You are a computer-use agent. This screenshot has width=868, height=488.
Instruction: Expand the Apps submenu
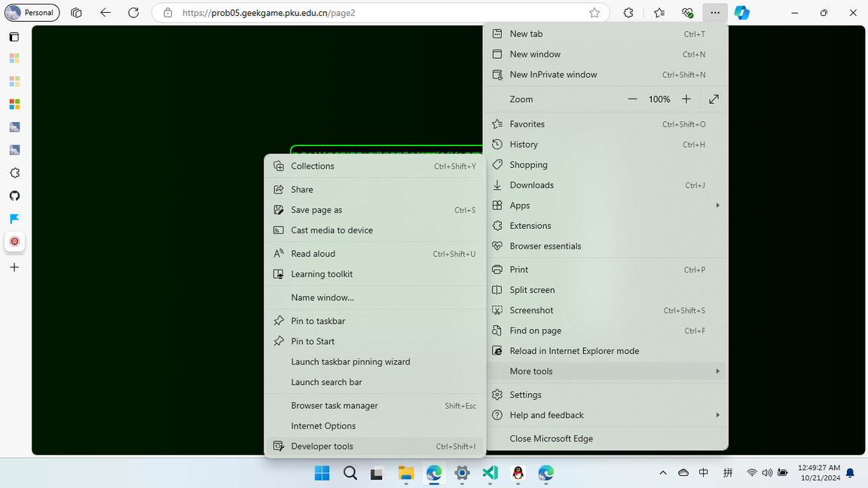[x=607, y=206]
